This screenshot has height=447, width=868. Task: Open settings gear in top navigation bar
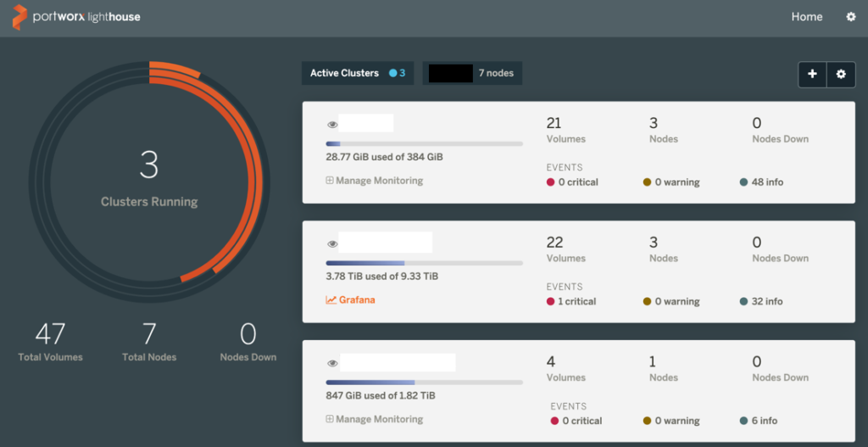[851, 17]
